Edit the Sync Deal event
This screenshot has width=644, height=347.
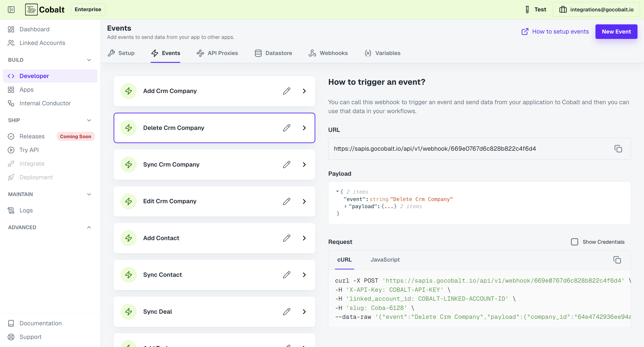286,311
